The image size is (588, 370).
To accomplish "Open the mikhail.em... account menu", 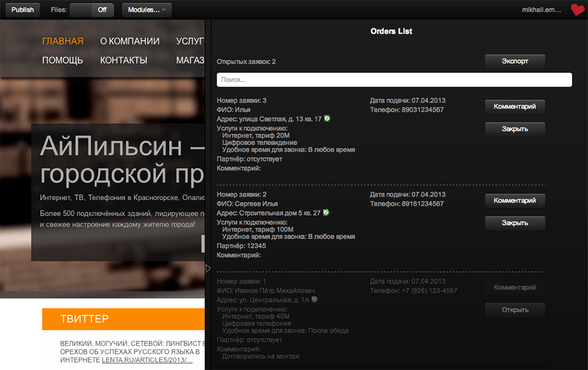I will click(x=541, y=10).
